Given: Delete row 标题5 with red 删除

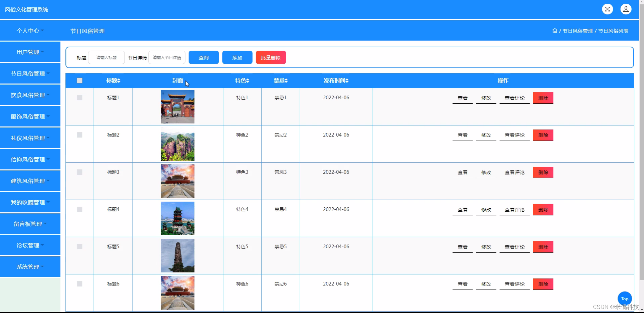Looking at the screenshot, I should pyautogui.click(x=543, y=247).
